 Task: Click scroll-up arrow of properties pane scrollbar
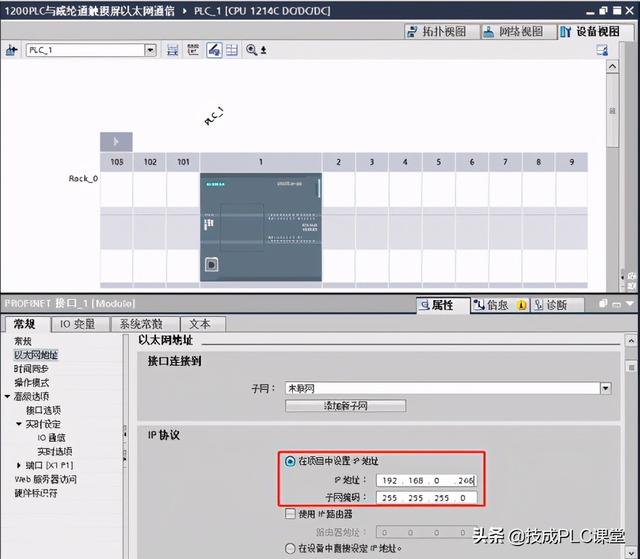[x=631, y=340]
